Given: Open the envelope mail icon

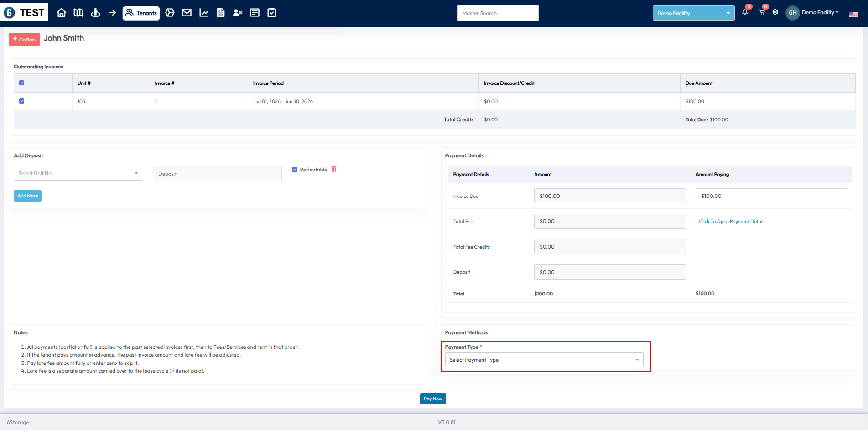Looking at the screenshot, I should tap(187, 13).
